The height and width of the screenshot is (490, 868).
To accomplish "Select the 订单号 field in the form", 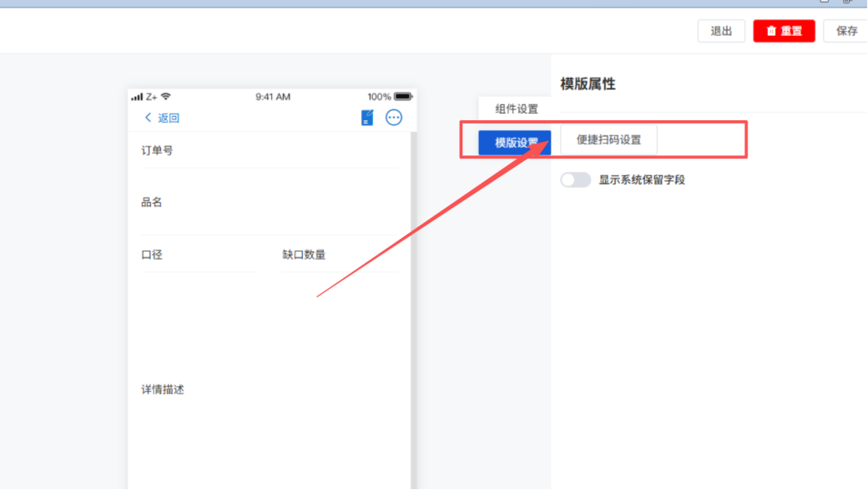I will [x=269, y=151].
